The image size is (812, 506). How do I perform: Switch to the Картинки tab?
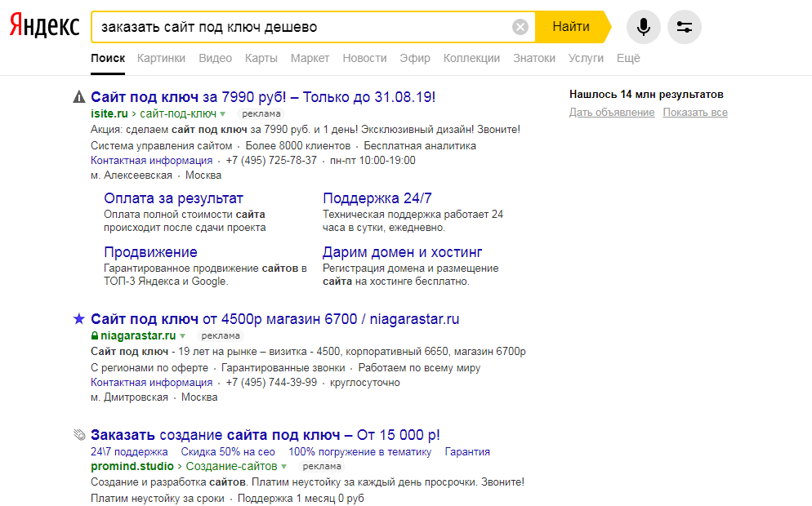coord(161,58)
